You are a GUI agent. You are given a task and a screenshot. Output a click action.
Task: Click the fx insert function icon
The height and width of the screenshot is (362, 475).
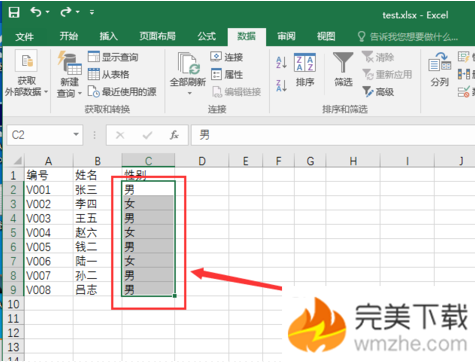point(174,135)
